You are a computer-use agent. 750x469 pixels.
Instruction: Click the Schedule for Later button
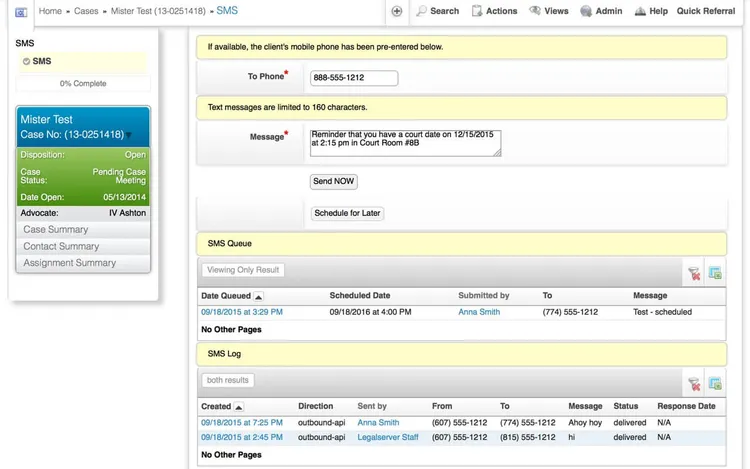pos(347,213)
